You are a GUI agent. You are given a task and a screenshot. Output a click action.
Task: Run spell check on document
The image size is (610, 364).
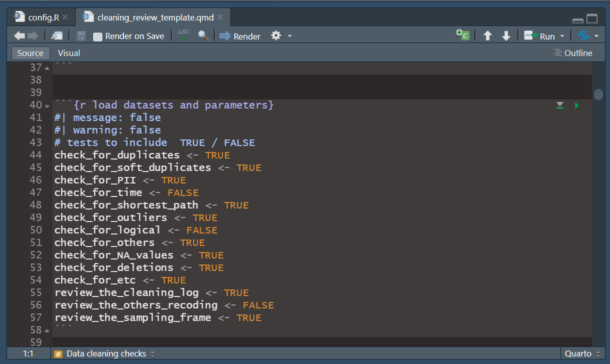point(184,36)
